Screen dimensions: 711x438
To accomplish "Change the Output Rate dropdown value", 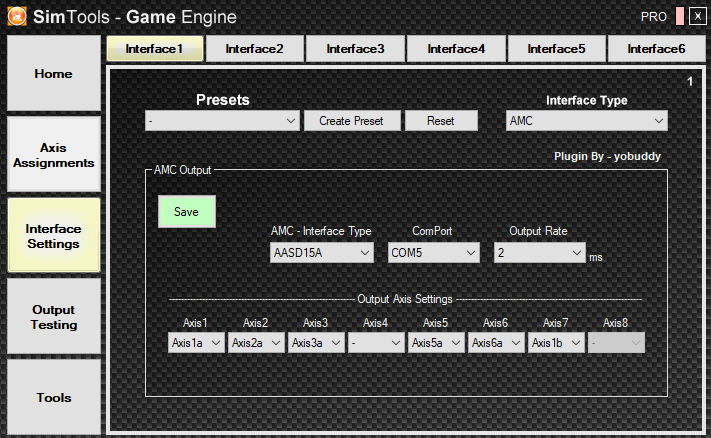I will [540, 253].
